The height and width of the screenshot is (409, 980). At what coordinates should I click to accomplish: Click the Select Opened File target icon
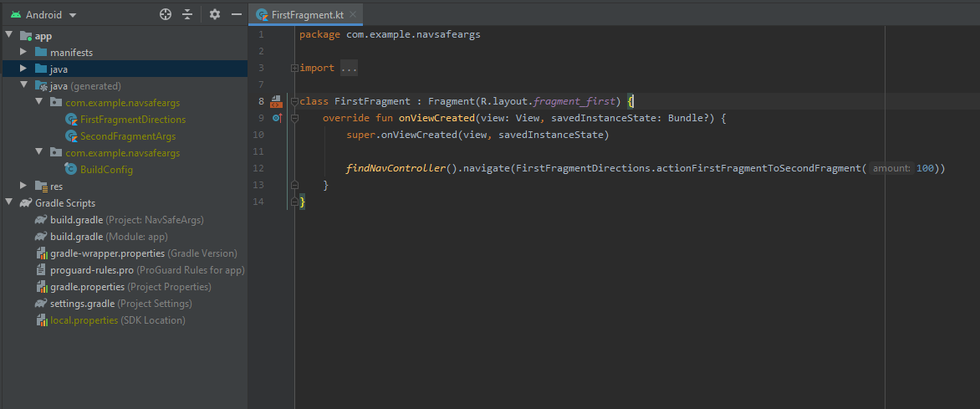(166, 14)
